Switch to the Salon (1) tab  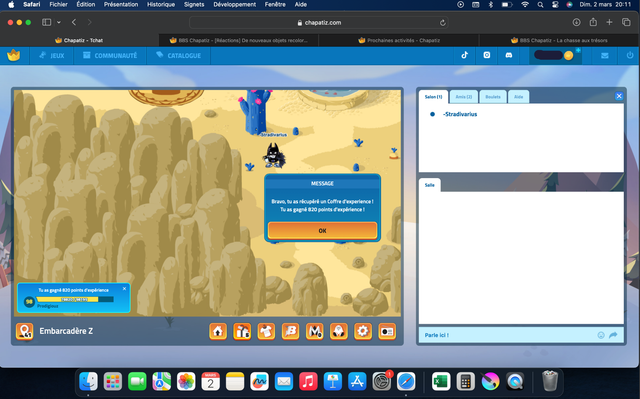click(433, 97)
